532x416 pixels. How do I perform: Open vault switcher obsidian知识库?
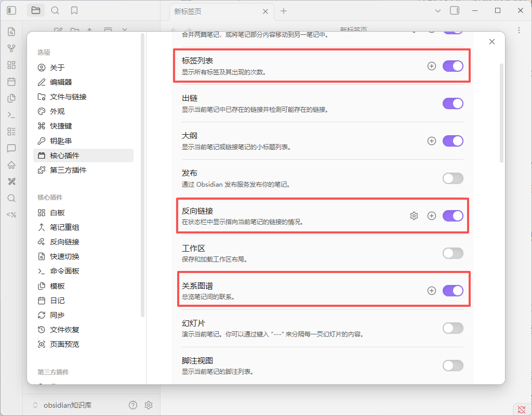point(63,405)
